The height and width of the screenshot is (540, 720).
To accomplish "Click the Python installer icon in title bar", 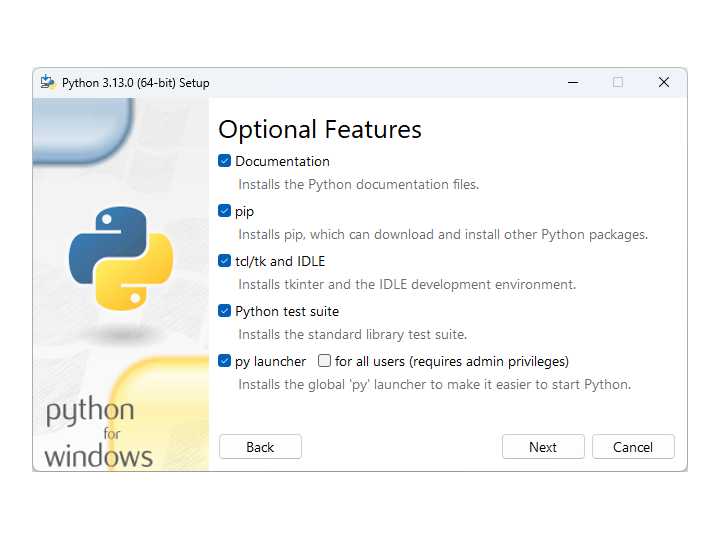I will coord(48,83).
